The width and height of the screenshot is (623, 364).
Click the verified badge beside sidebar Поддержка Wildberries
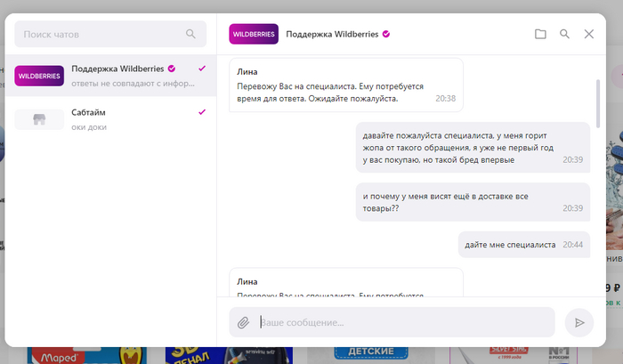(172, 69)
